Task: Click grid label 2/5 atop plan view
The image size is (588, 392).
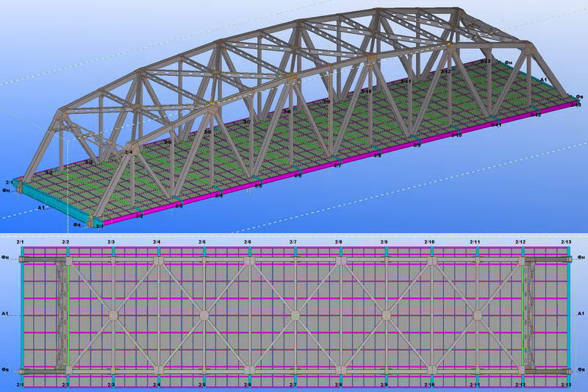Action: pyautogui.click(x=201, y=242)
